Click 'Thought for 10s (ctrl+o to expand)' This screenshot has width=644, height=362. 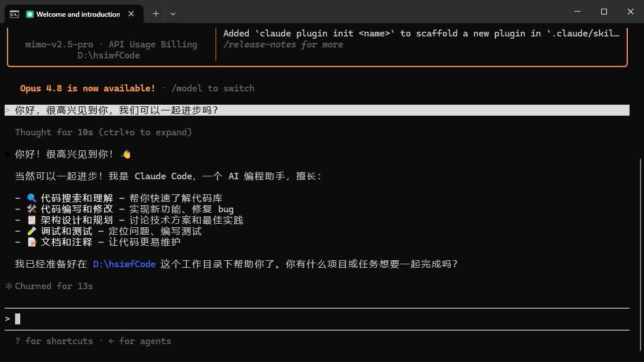tap(104, 132)
